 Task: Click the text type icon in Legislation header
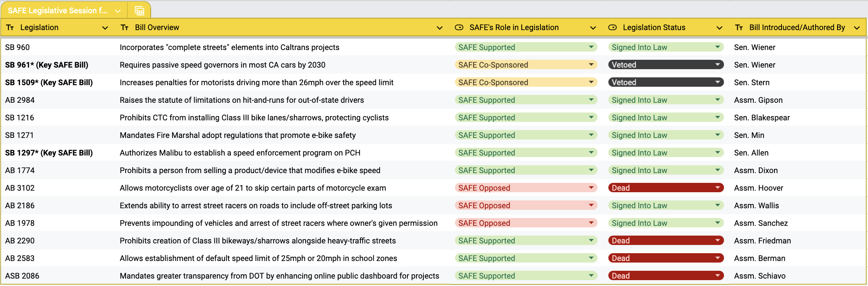[x=10, y=27]
